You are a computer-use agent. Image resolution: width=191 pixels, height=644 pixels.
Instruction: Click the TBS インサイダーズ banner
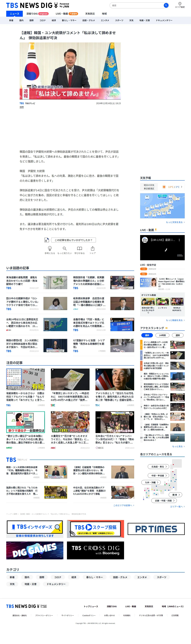pyautogui.click(x=35, y=529)
